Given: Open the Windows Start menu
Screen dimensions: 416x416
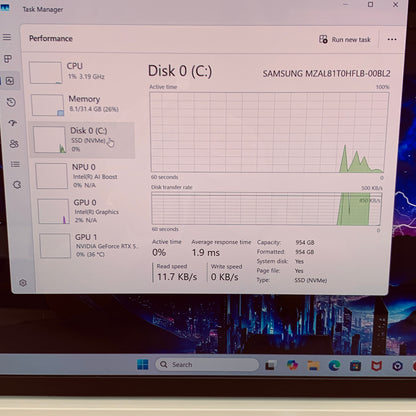Looking at the screenshot, I should click(x=143, y=364).
